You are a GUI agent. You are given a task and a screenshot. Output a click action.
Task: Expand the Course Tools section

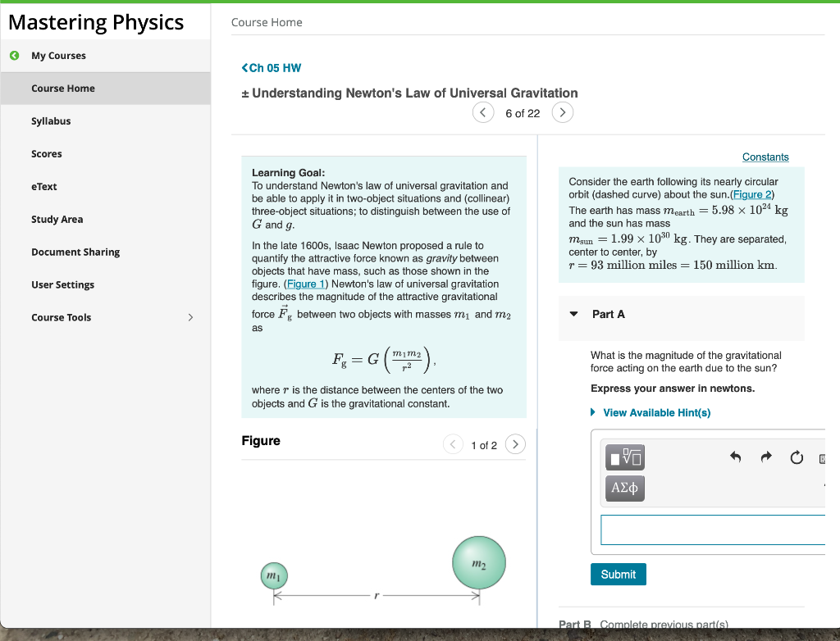190,317
